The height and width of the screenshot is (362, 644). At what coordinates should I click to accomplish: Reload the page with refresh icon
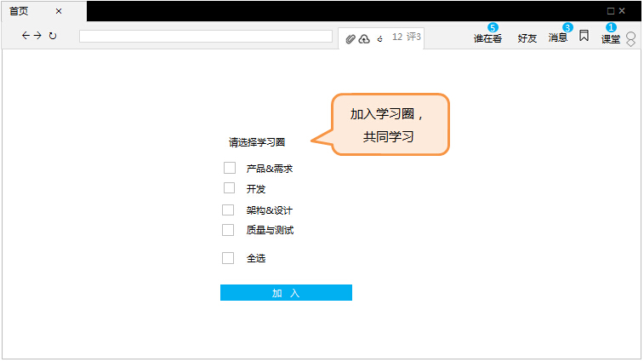click(53, 36)
